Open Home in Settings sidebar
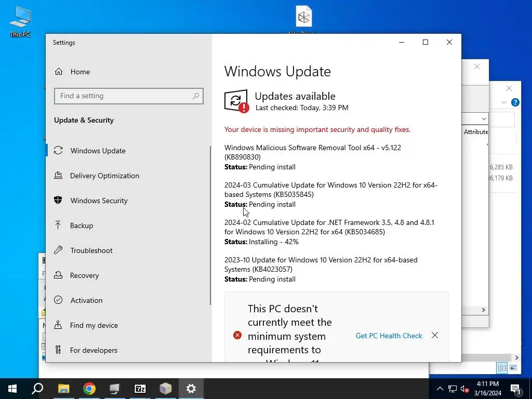 click(80, 72)
